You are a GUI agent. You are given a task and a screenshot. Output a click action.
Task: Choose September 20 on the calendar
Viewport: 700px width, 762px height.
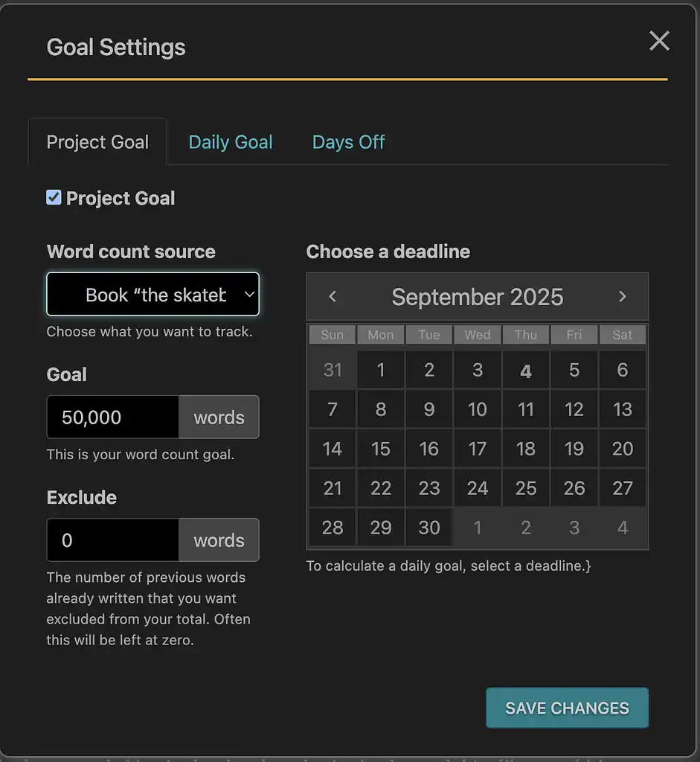tap(623, 449)
